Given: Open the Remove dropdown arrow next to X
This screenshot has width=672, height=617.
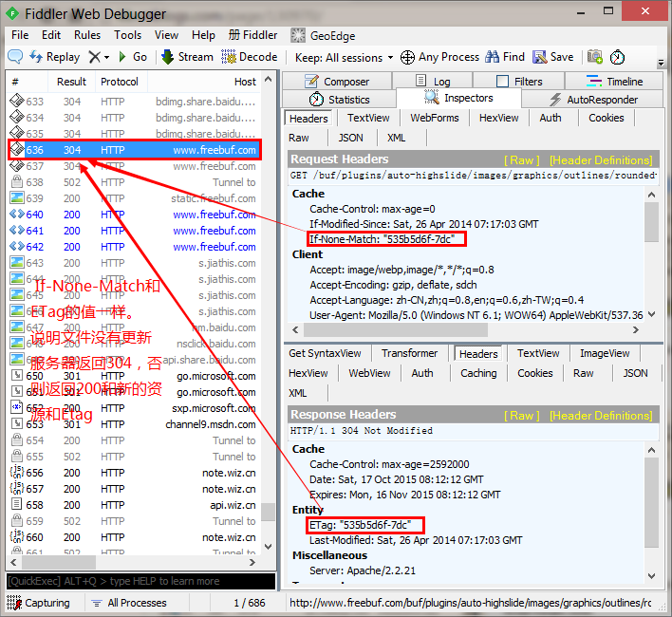Looking at the screenshot, I should pyautogui.click(x=106, y=57).
